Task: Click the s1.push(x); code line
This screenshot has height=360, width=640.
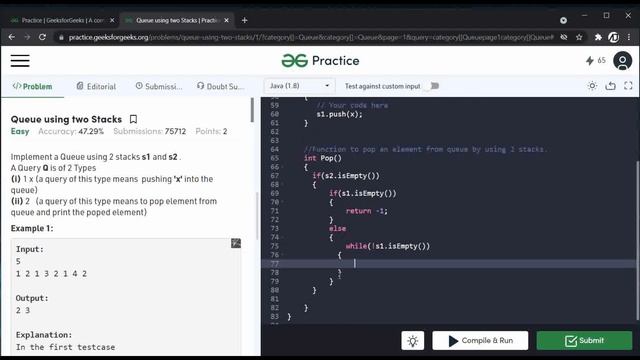Action: tap(339, 114)
